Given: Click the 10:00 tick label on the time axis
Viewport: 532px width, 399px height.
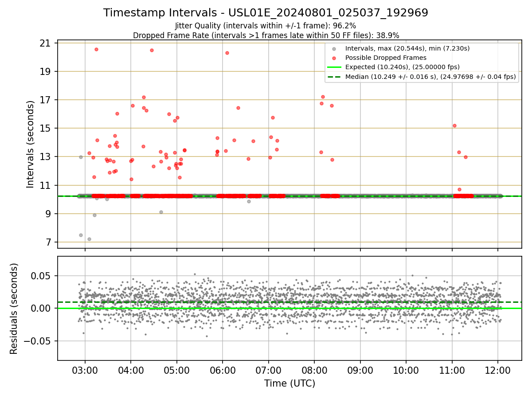Looking at the screenshot, I should tap(406, 370).
